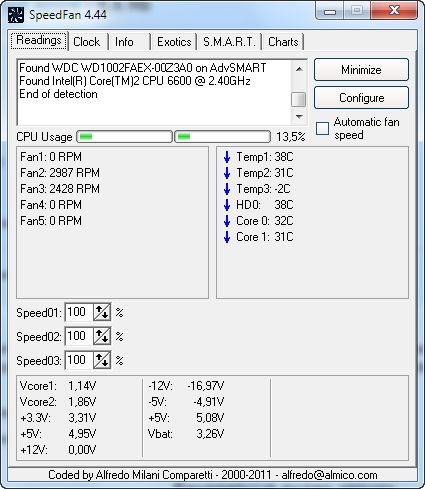Click the 'Core 0: 32C' reading text
The width and height of the screenshot is (425, 489).
coord(265,221)
